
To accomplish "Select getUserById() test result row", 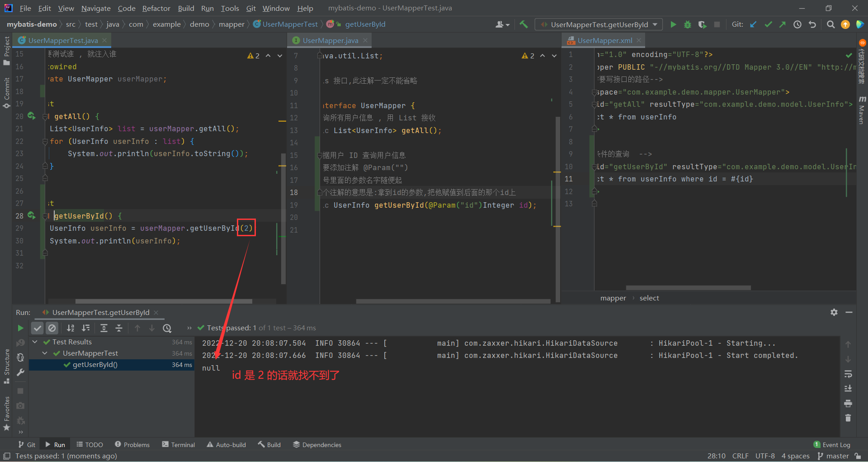I will (112, 365).
